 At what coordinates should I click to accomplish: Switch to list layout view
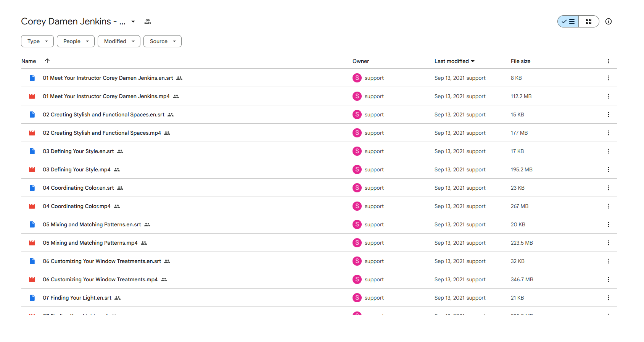coord(568,21)
